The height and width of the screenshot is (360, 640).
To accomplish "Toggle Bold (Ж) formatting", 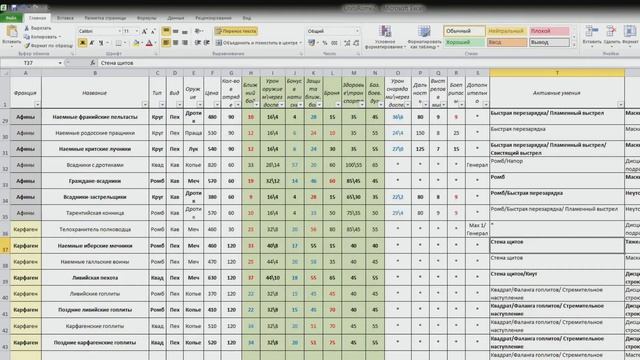I will point(82,43).
